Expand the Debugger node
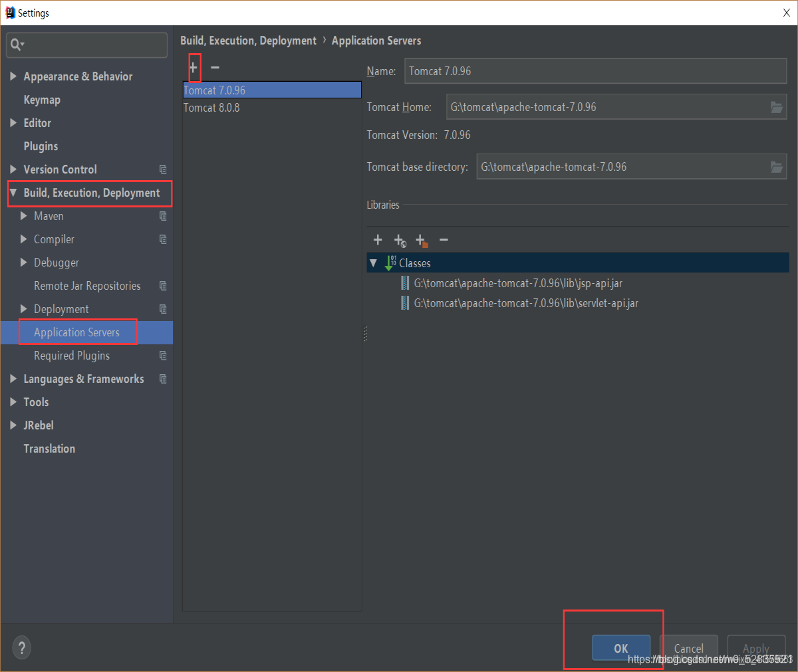 [x=24, y=263]
